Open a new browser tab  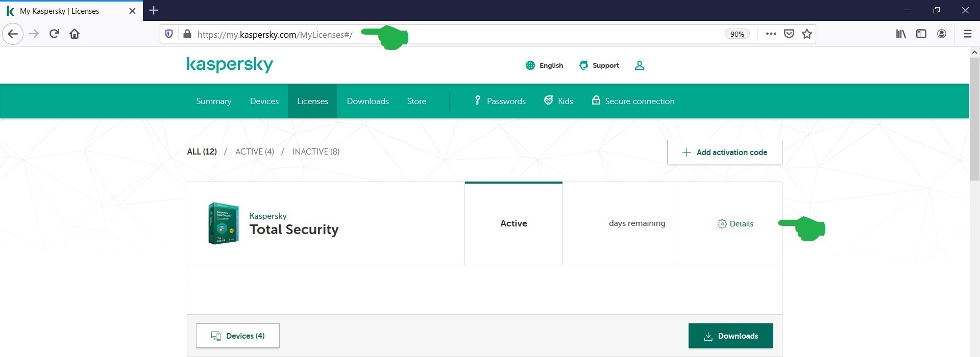tap(154, 10)
